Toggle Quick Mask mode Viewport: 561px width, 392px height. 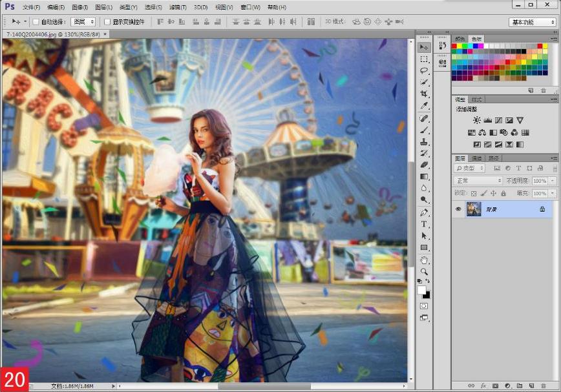(424, 306)
